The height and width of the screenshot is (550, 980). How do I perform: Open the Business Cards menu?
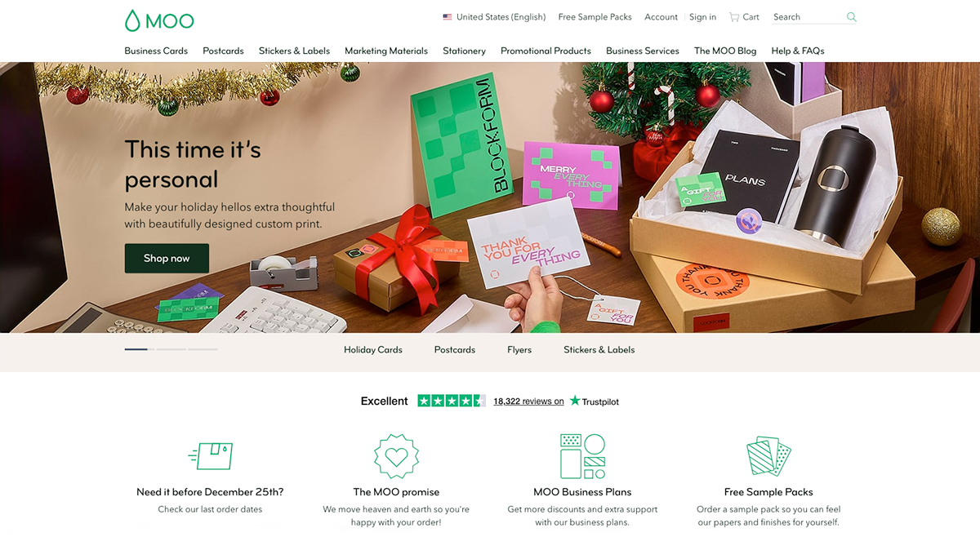(156, 51)
